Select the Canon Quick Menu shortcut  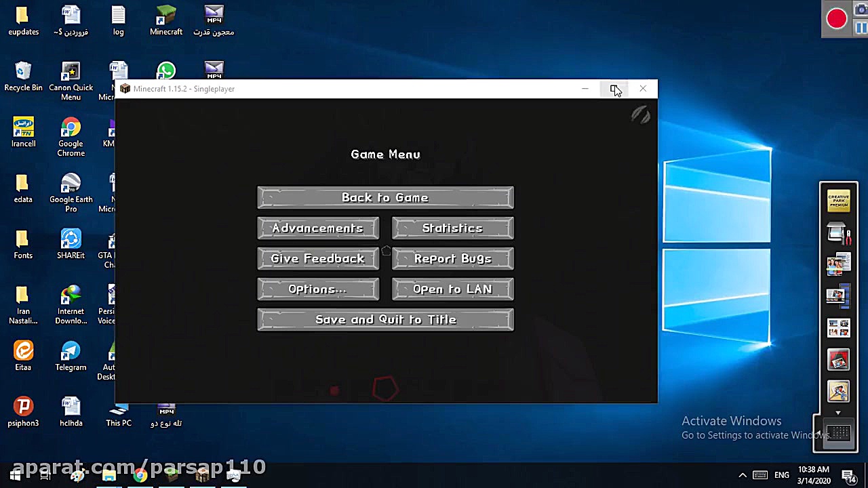71,81
